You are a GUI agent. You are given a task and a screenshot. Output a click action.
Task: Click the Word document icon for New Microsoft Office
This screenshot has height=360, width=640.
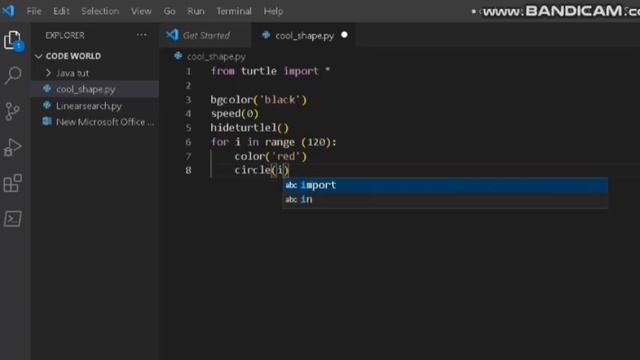[47, 122]
